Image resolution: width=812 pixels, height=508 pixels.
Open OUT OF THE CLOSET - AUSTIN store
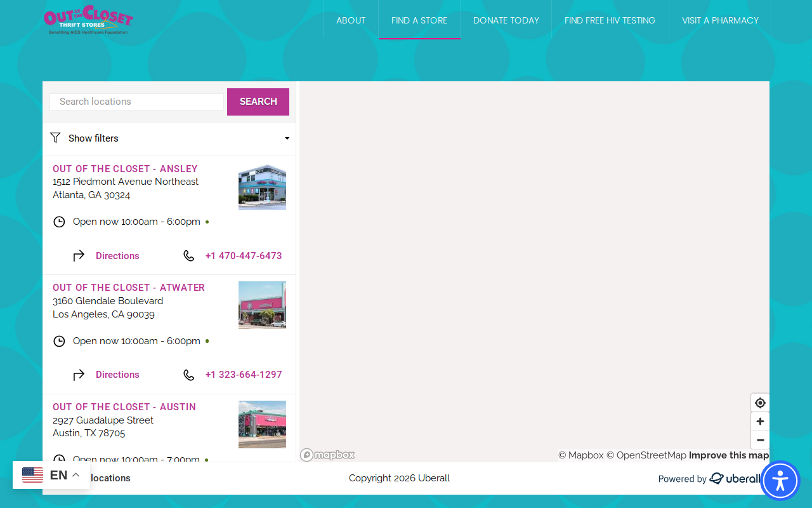click(124, 407)
